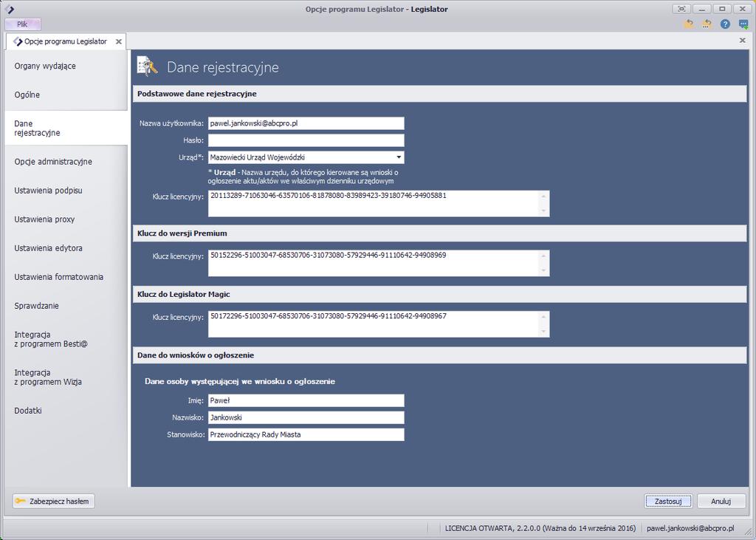Click the Zabezpiecz hasłem button
This screenshot has width=756, height=540.
pos(53,502)
